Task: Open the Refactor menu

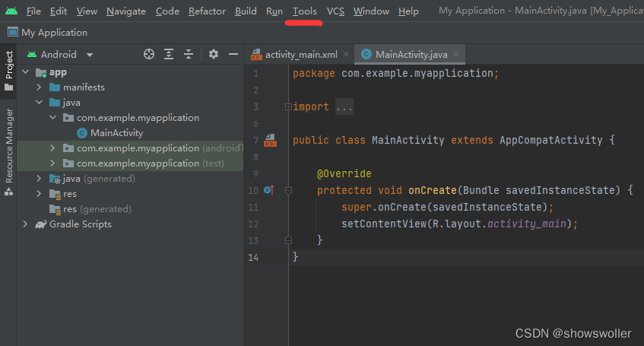Action: pyautogui.click(x=207, y=11)
